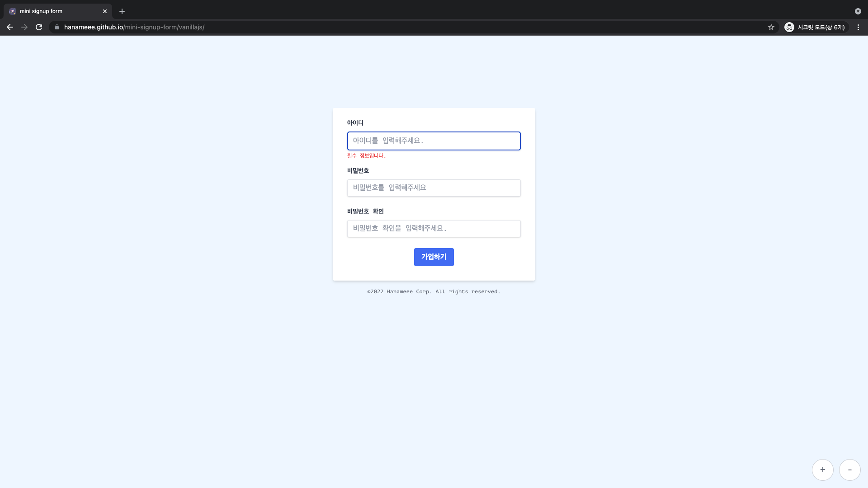Viewport: 868px width, 488px height.
Task: Click the 아이디 label
Action: [355, 123]
